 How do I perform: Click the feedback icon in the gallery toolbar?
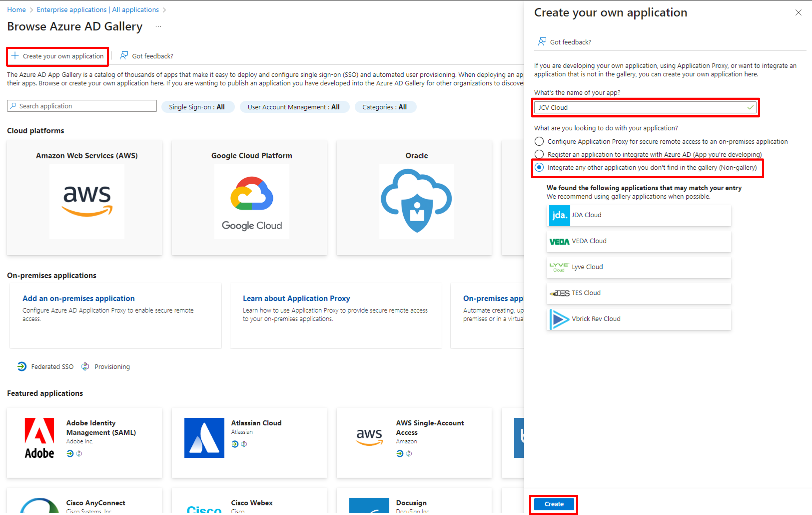click(x=124, y=56)
